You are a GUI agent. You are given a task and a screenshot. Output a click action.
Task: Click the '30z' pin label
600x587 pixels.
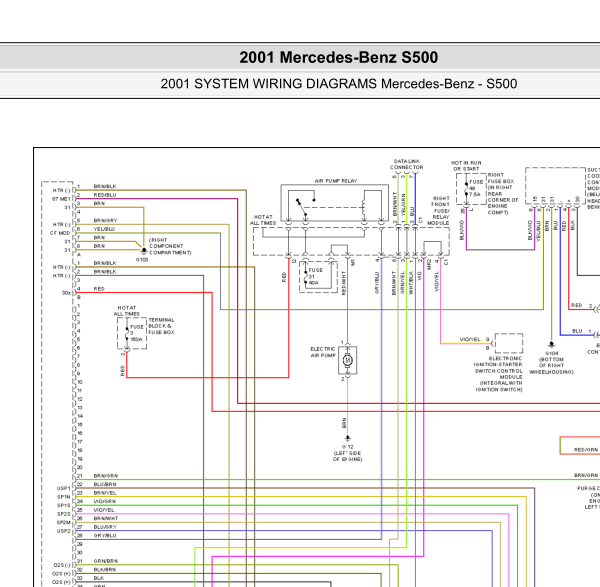tap(66, 293)
